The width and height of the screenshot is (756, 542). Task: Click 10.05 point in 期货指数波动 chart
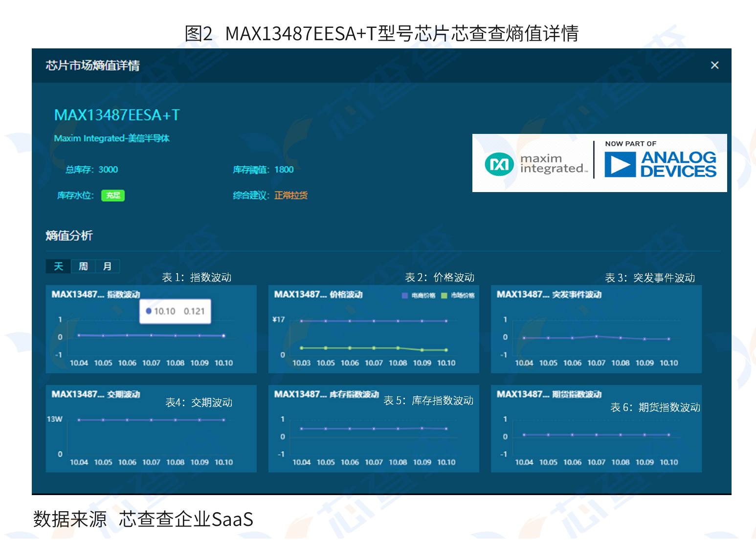click(548, 434)
